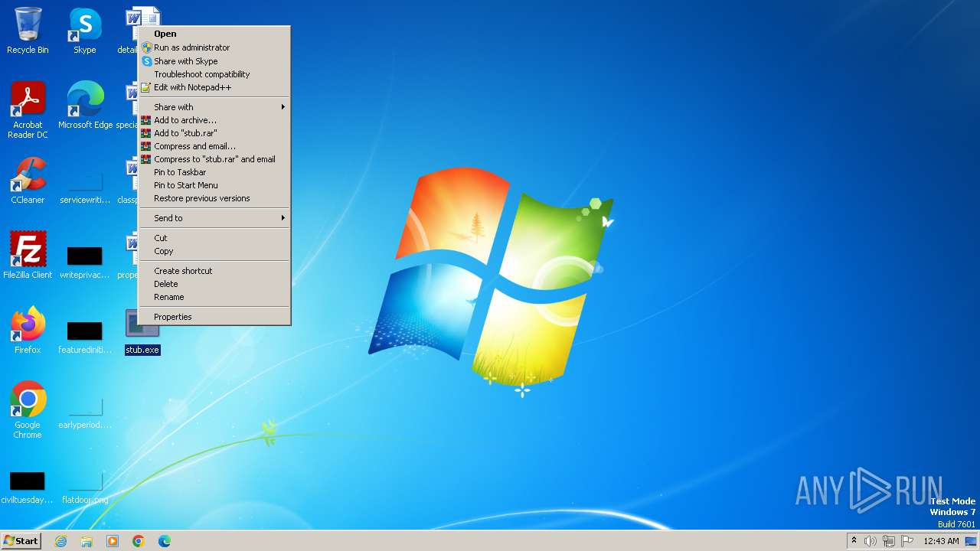This screenshot has width=980, height=551.
Task: Select Share with Skype option
Action: tap(214, 61)
